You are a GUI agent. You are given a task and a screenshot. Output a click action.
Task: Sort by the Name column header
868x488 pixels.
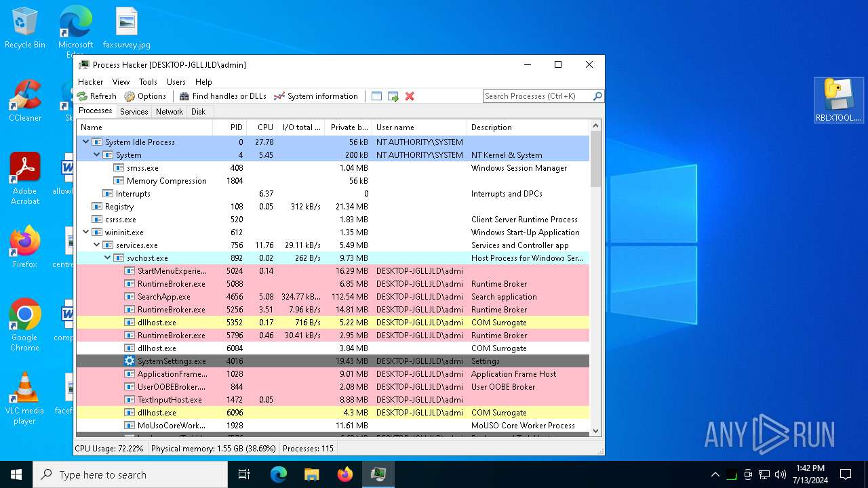144,127
